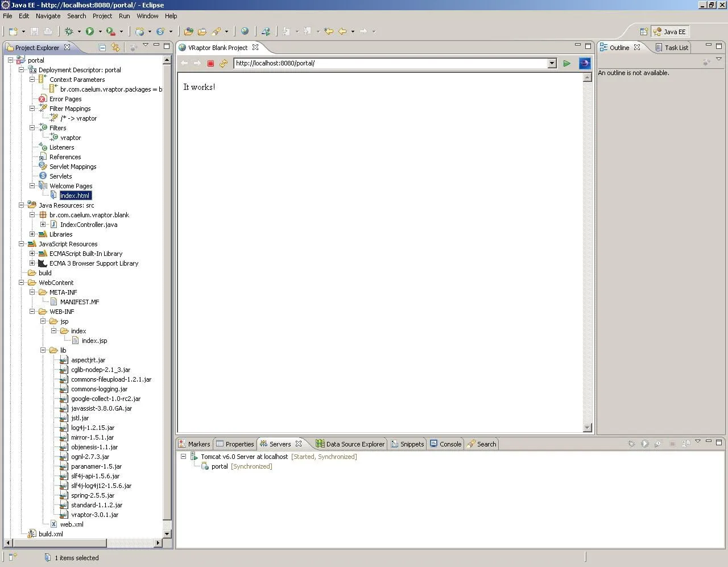
Task: Collapse the WebContent folder node
Action: click(22, 283)
